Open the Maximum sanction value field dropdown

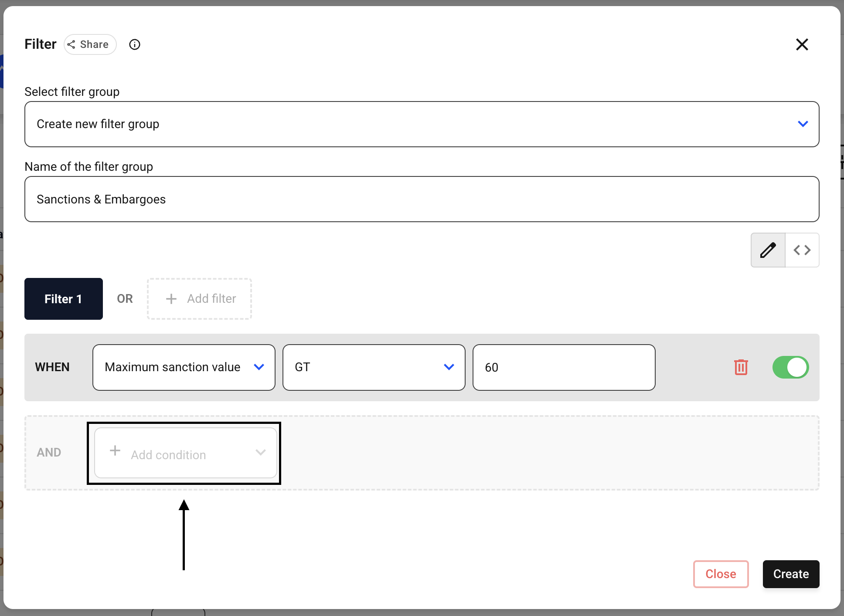pyautogui.click(x=184, y=367)
